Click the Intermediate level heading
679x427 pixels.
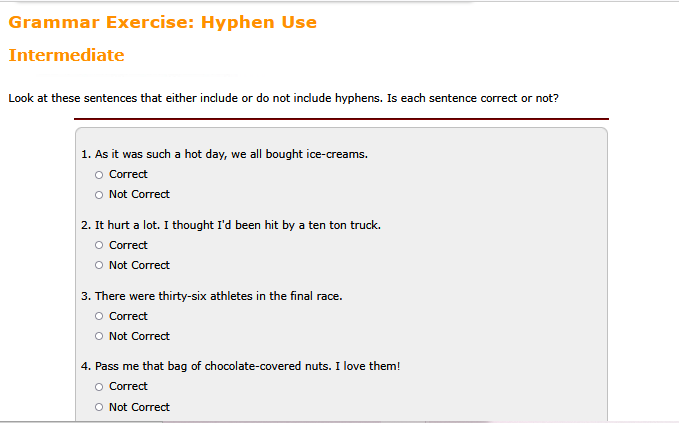pos(66,55)
